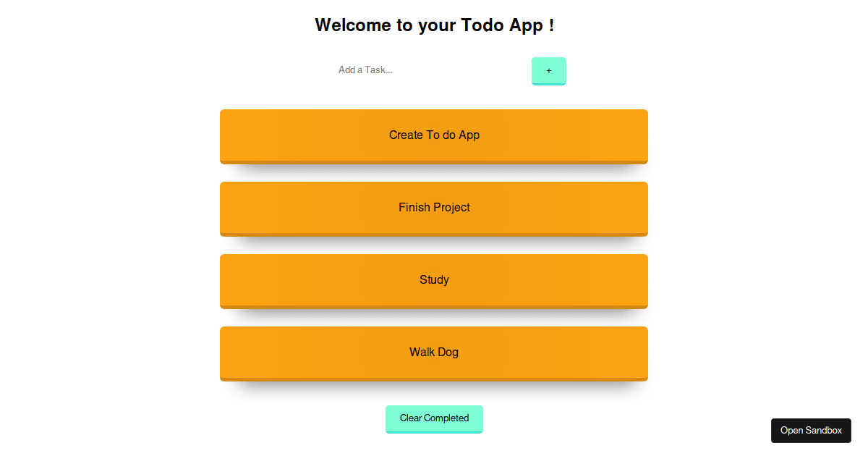
Task: Remove finished tasks with Clear Completed
Action: (434, 418)
